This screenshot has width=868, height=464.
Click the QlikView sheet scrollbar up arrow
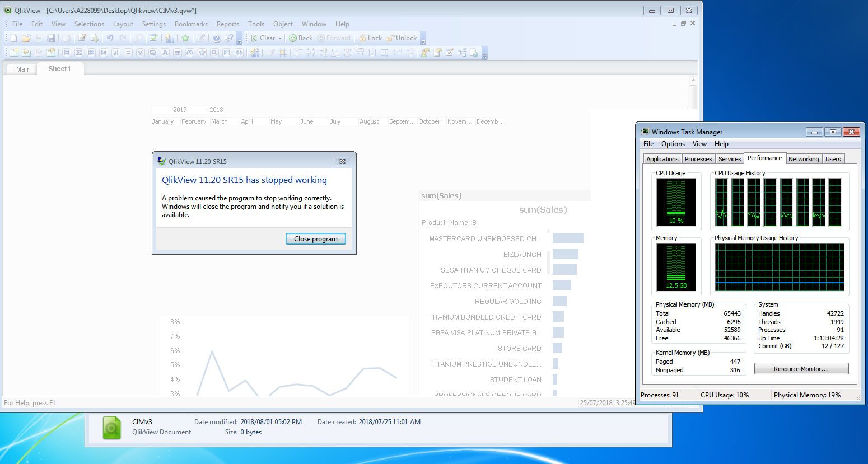(x=693, y=80)
